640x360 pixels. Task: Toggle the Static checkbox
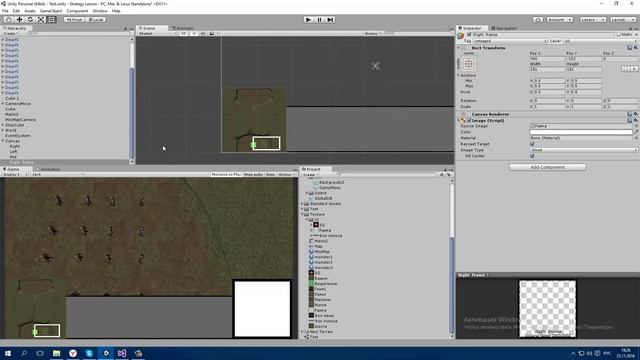click(x=619, y=35)
